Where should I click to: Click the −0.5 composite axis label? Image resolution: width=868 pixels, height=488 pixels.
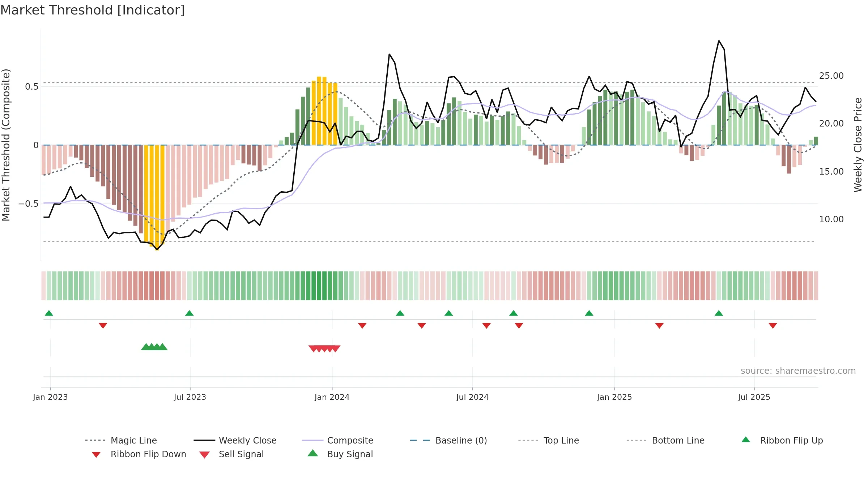pyautogui.click(x=29, y=204)
